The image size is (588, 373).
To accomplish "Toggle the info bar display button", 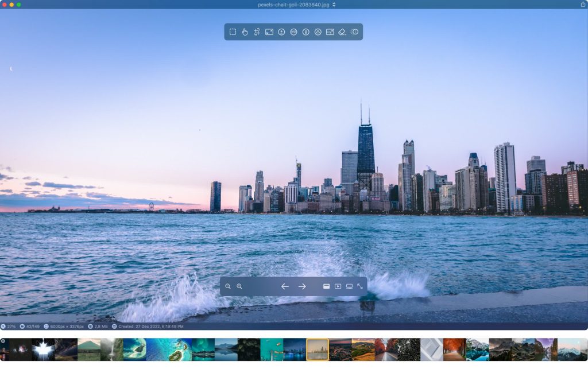I will click(x=326, y=286).
